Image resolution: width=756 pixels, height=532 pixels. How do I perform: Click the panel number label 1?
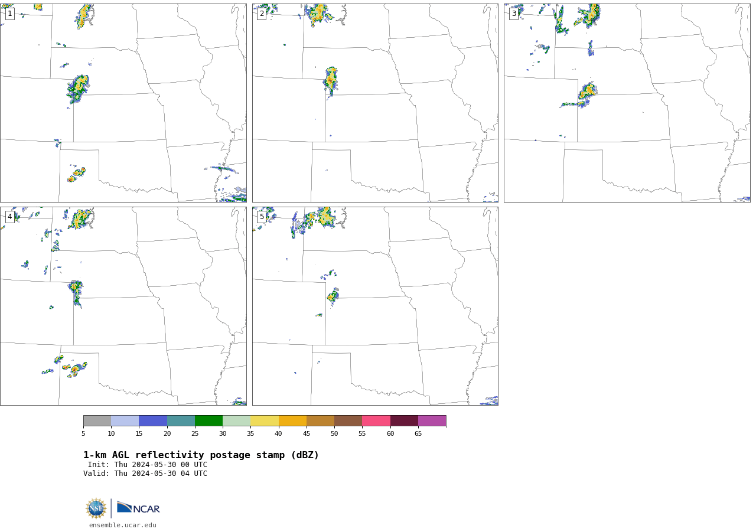pyautogui.click(x=9, y=14)
